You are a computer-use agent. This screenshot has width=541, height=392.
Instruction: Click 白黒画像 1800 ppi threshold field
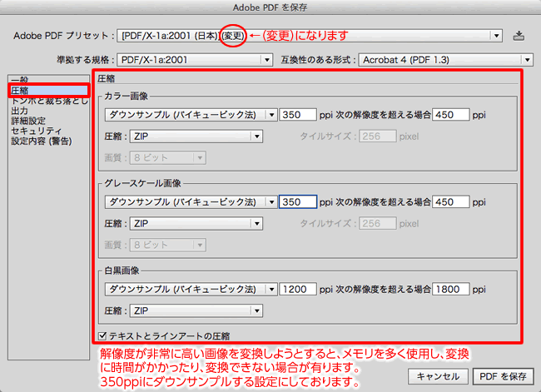pyautogui.click(x=451, y=289)
